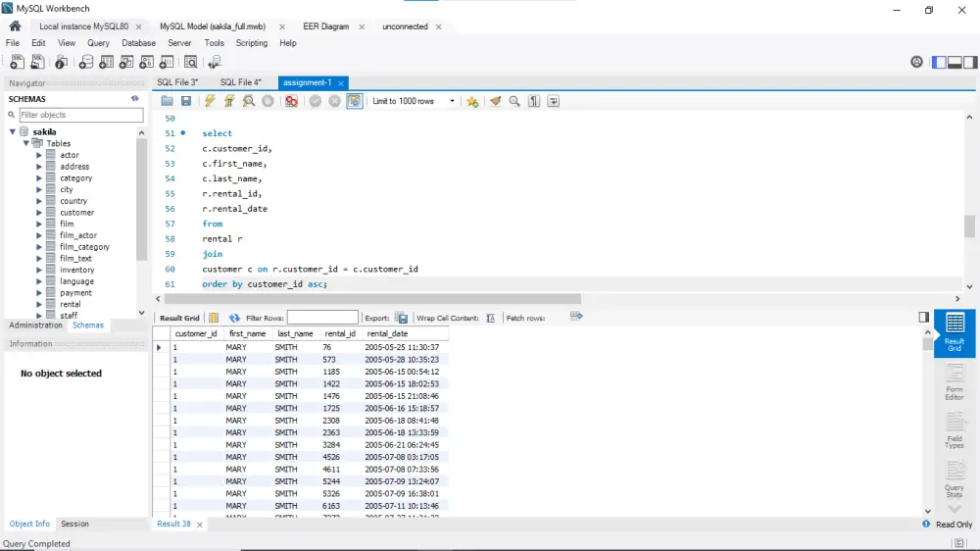Switch to the Schemas tab in Navigator

[x=88, y=326]
